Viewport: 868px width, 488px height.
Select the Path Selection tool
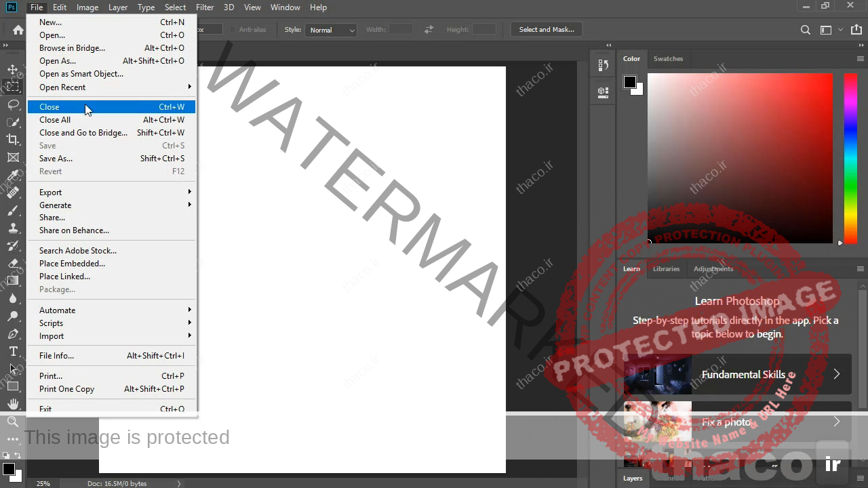coord(13,369)
